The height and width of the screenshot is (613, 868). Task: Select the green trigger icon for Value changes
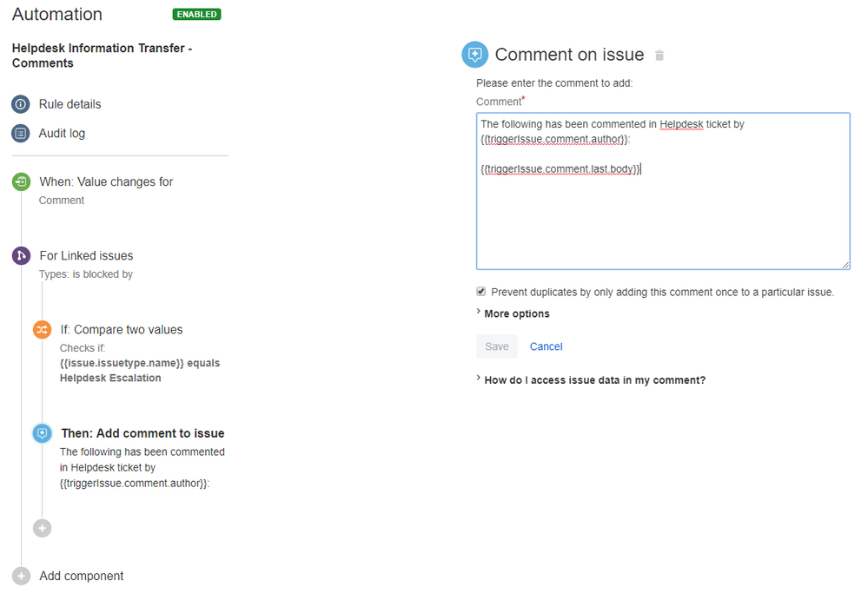point(21,181)
